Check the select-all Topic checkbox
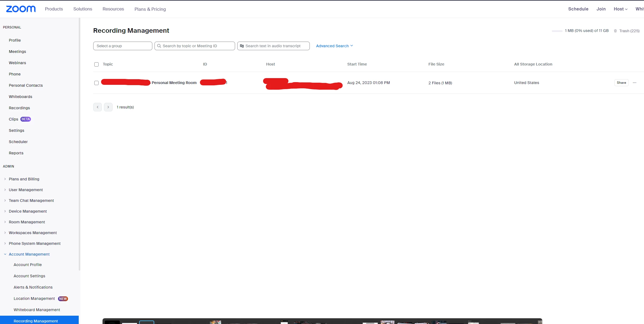This screenshot has width=644, height=324. [x=96, y=64]
